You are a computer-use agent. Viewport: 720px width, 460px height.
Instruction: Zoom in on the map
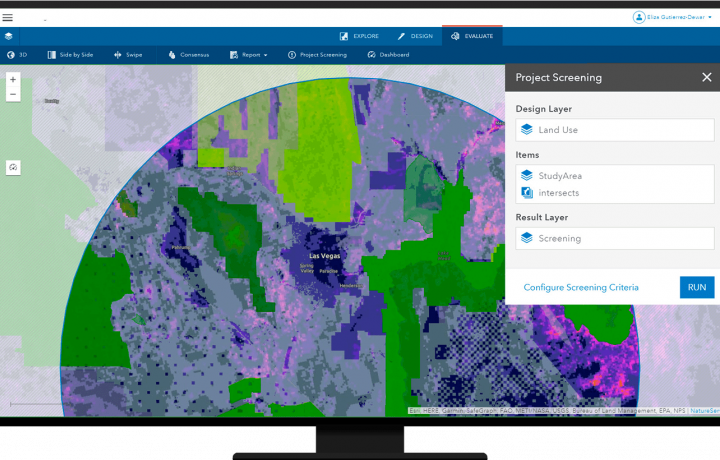click(13, 79)
